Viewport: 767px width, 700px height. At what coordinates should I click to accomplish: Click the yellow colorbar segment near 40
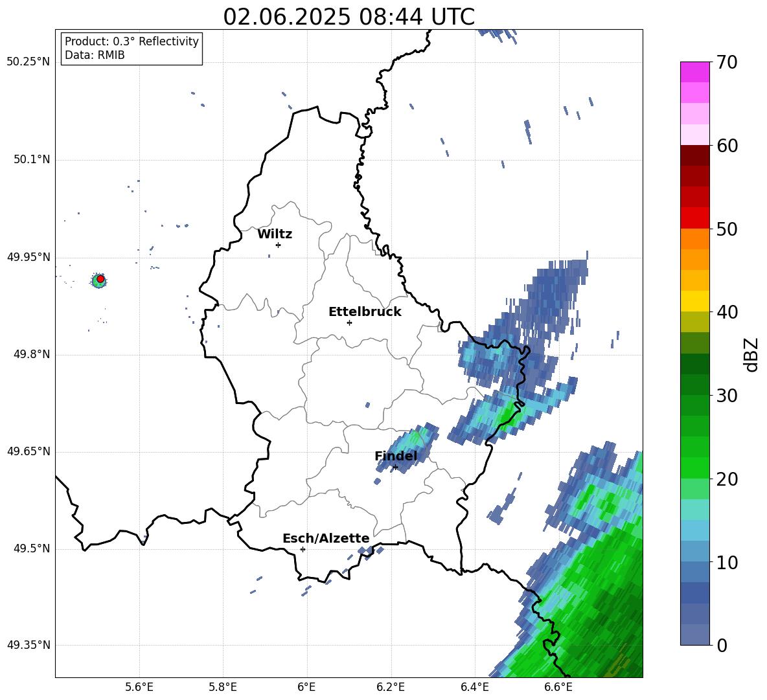(x=694, y=301)
